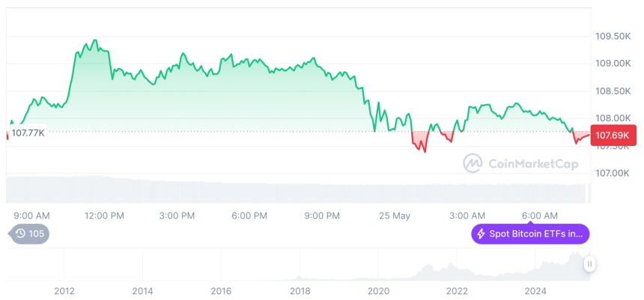Click the CoinMarketCap logo watermark icon

pyautogui.click(x=473, y=162)
